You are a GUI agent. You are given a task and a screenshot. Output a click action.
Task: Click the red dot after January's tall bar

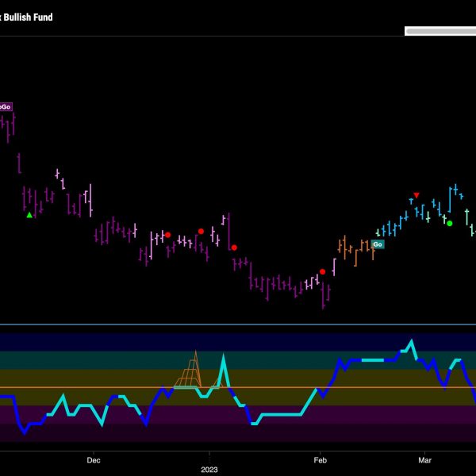234,248
